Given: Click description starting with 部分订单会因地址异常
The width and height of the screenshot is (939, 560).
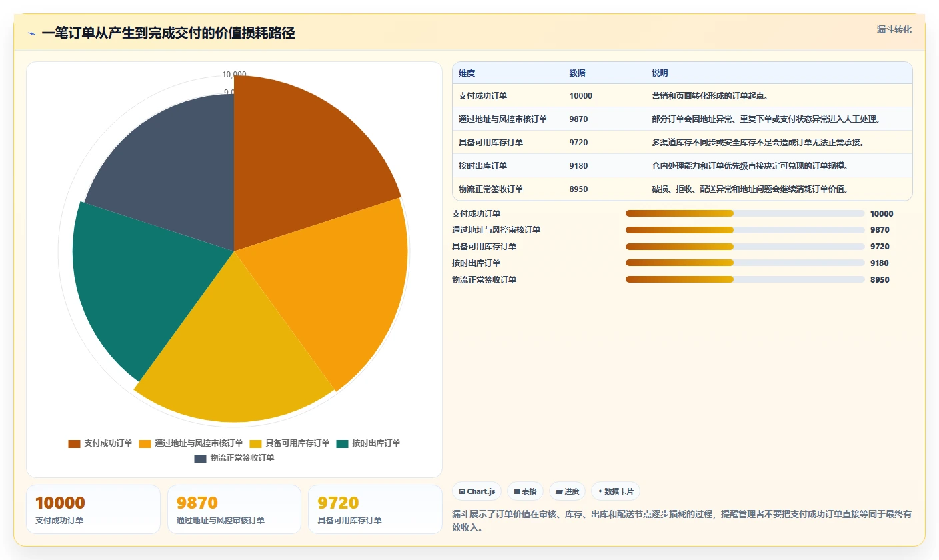Looking at the screenshot, I should click(x=766, y=119).
